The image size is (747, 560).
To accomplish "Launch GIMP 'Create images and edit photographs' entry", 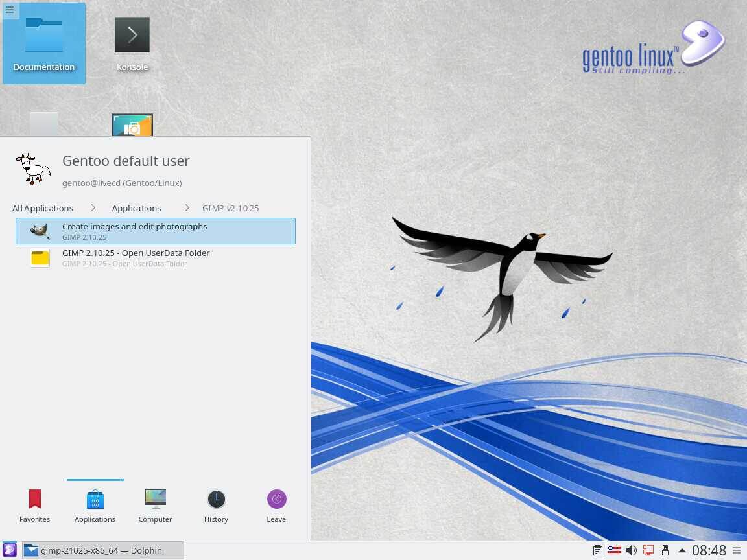I will [156, 231].
